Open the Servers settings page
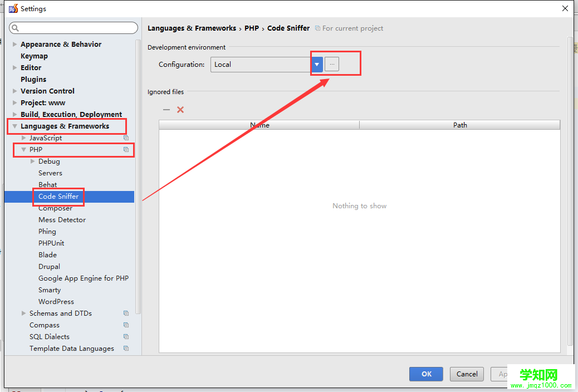 pyautogui.click(x=51, y=173)
